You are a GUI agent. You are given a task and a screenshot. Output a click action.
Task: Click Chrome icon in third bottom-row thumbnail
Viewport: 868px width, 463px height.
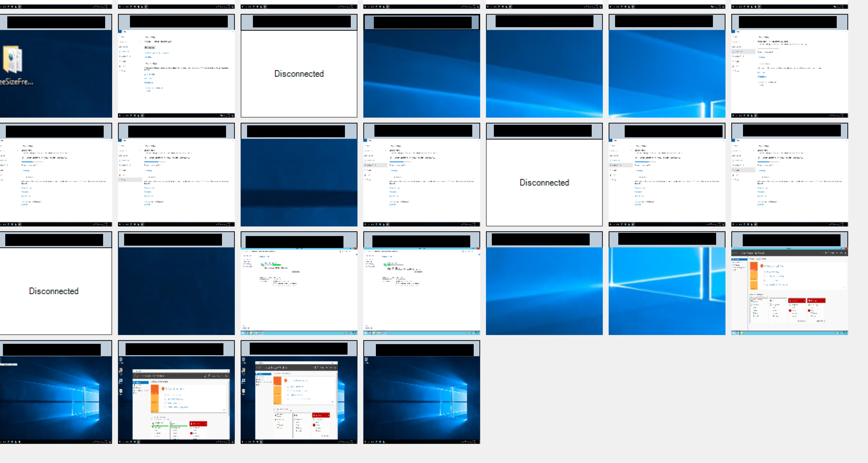pyautogui.click(x=244, y=371)
